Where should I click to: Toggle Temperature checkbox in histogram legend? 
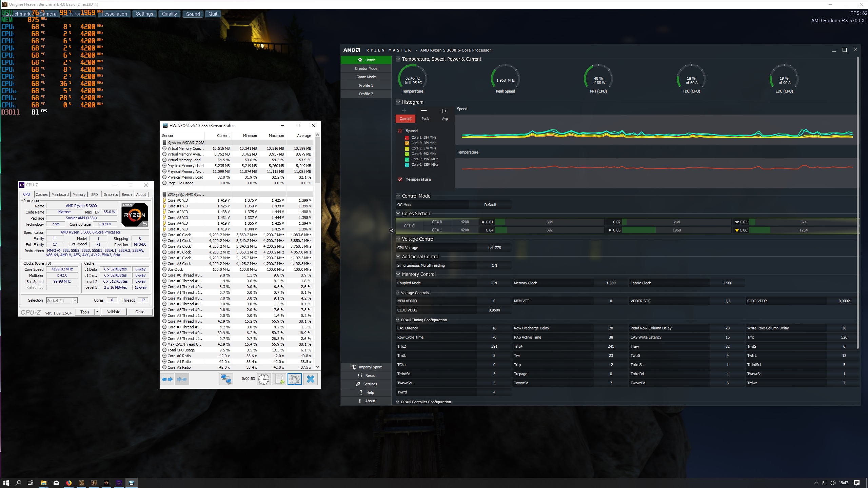click(400, 179)
